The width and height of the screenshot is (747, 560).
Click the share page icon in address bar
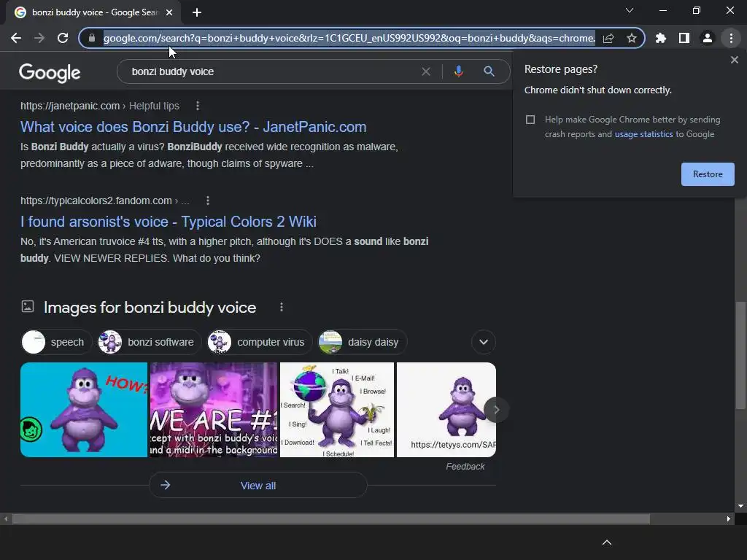(x=608, y=38)
